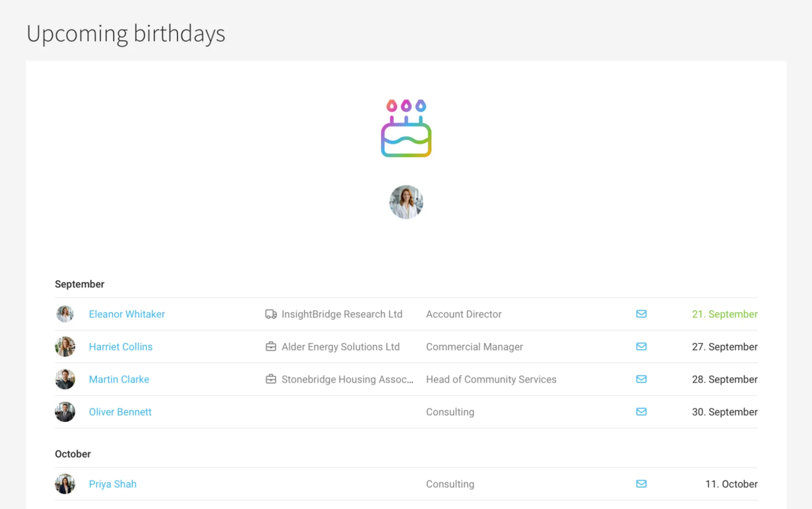Open Harriet Collins' profile link
This screenshot has width=812, height=509.
click(x=121, y=347)
